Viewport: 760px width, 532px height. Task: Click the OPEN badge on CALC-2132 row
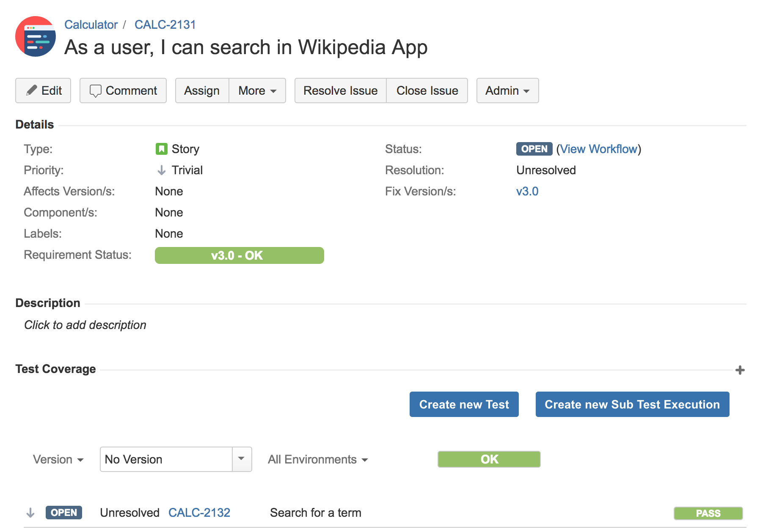[x=64, y=513]
